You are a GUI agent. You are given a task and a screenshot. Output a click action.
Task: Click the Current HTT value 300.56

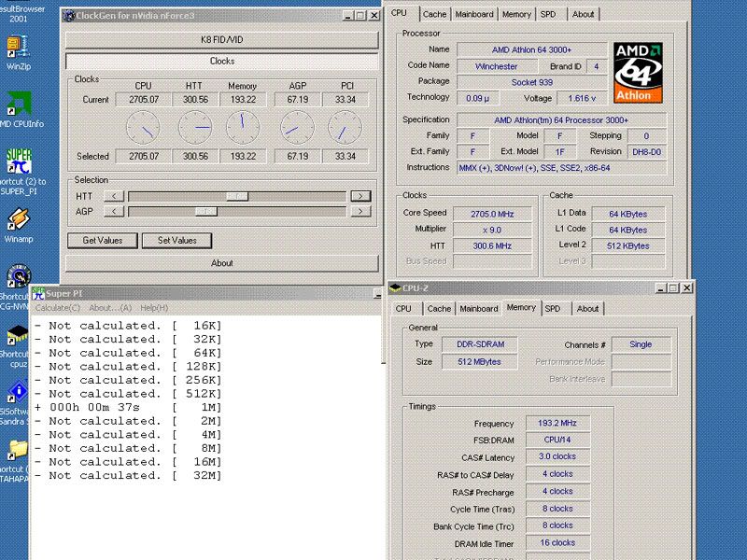click(195, 100)
